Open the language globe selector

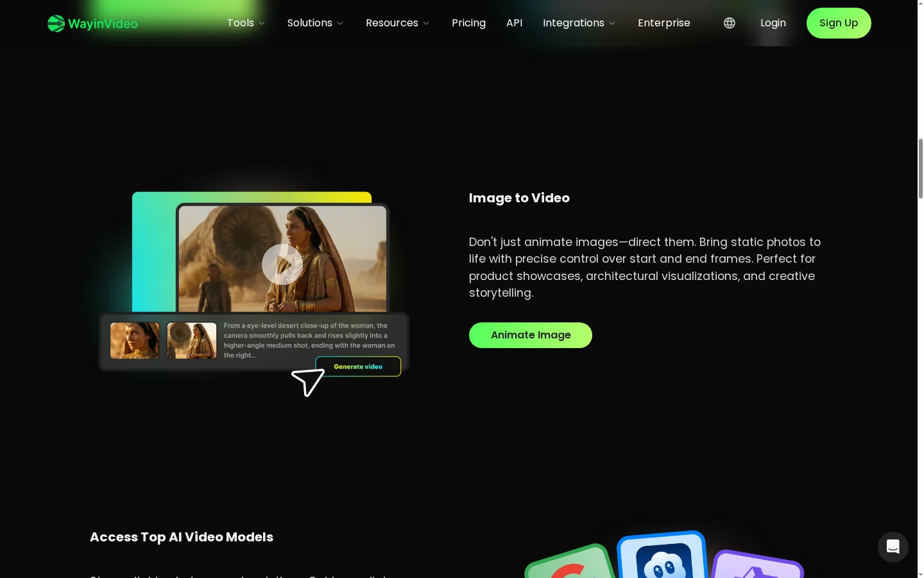[x=730, y=23]
